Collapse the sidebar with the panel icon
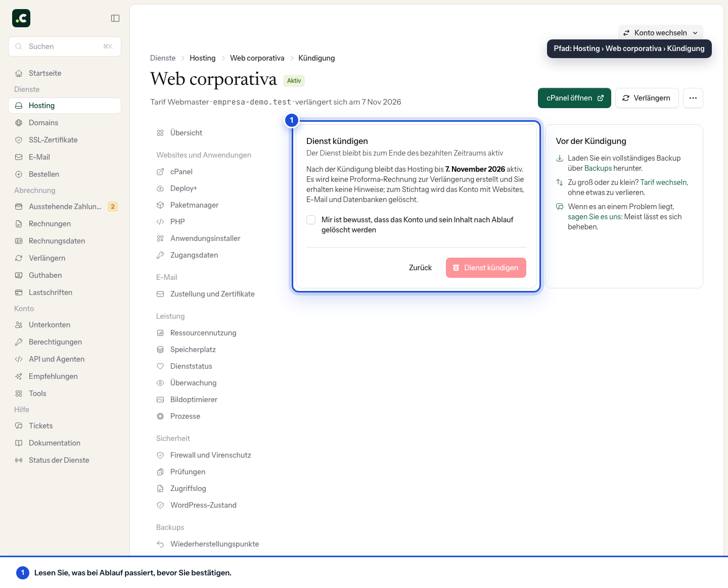728x588 pixels. coord(115,18)
